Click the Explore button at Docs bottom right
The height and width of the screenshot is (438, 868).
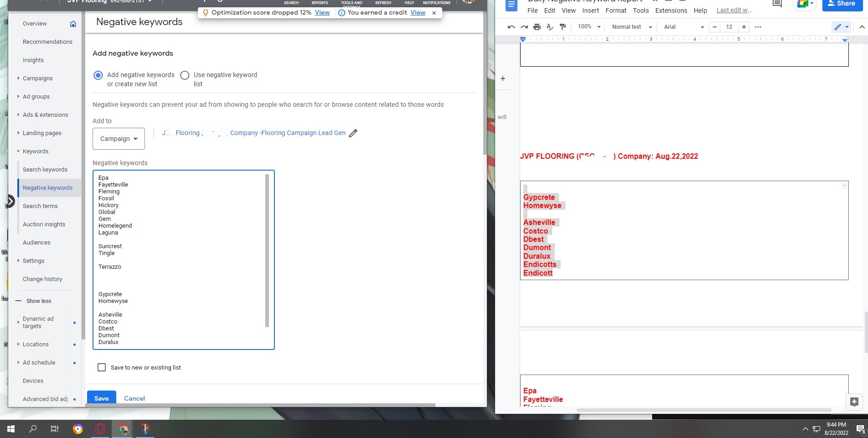[x=854, y=402]
